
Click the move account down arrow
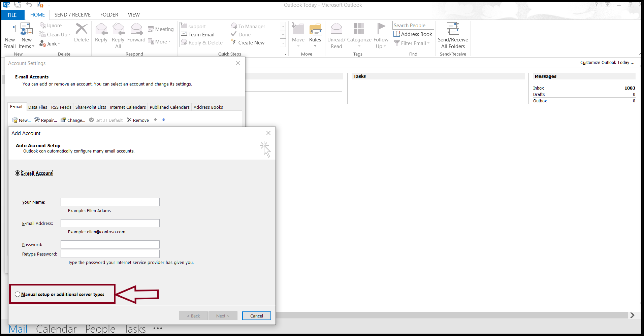[164, 120]
